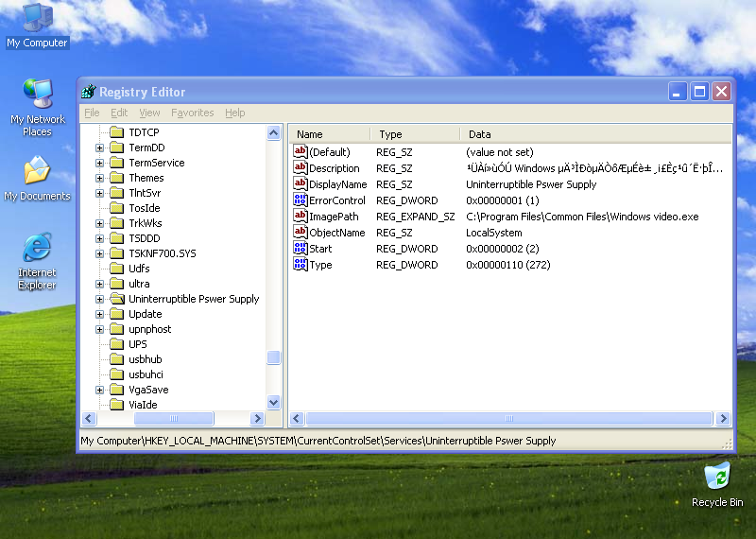Viewport: 756px width, 539px height.
Task: Open the Edit menu
Action: [x=119, y=113]
